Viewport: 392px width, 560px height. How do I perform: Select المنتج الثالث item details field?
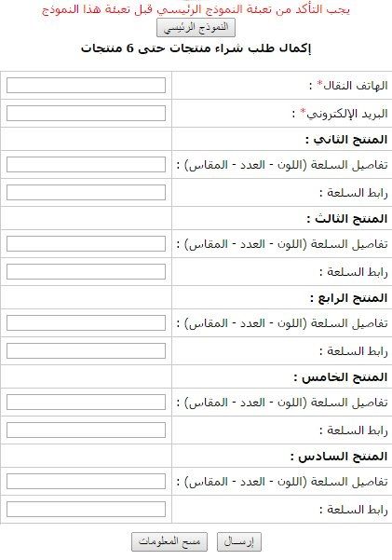point(86,244)
